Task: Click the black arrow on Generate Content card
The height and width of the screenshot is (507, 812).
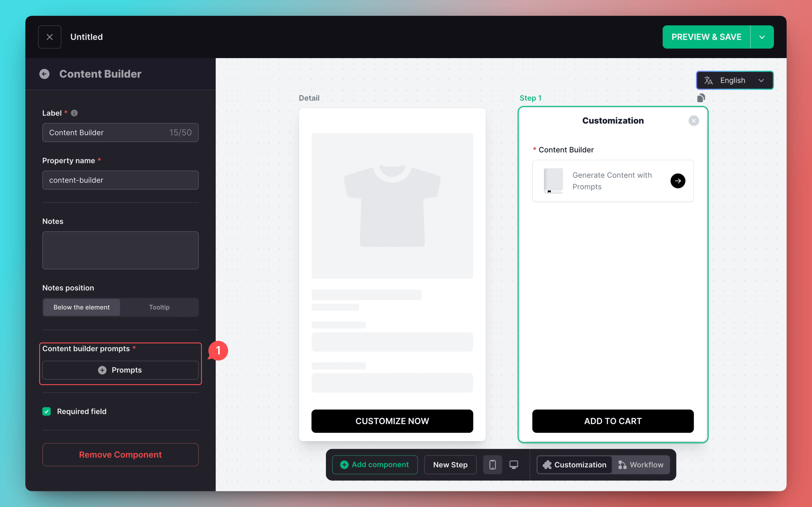Action: pos(678,181)
